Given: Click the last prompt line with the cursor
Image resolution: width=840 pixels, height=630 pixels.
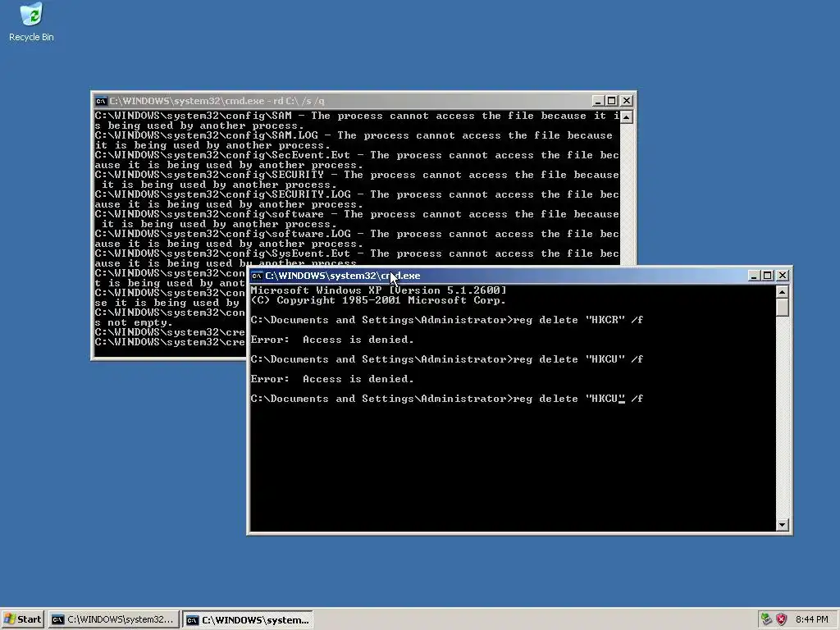Looking at the screenshot, I should [x=447, y=399].
